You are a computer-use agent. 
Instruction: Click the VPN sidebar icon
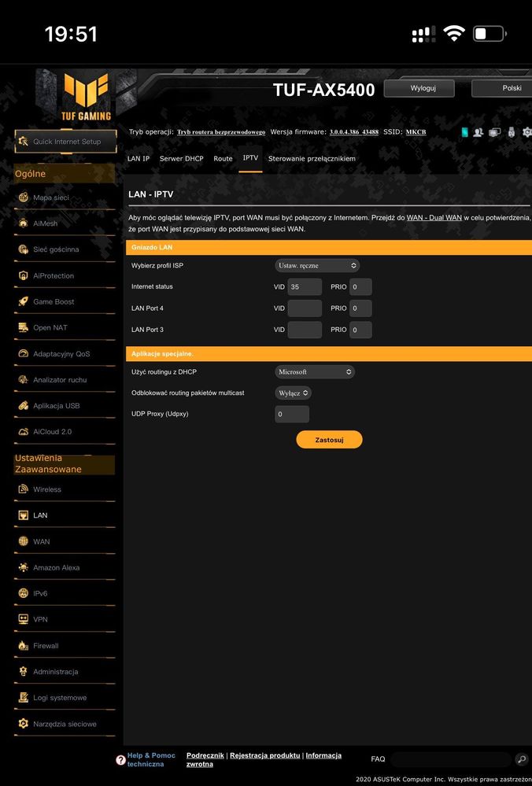point(23,619)
